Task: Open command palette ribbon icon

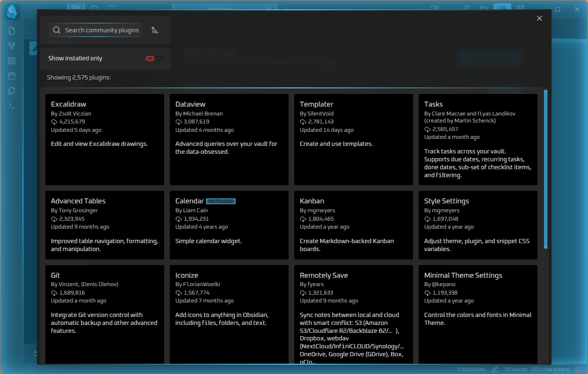Action: click(x=12, y=106)
